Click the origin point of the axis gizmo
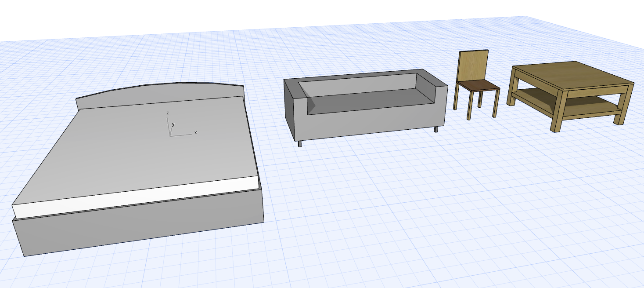 coord(170,136)
